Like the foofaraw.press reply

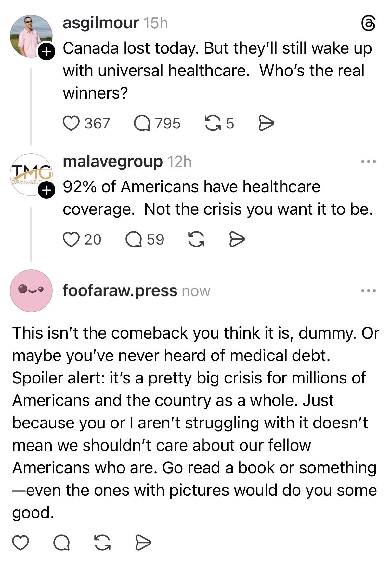pos(20,542)
